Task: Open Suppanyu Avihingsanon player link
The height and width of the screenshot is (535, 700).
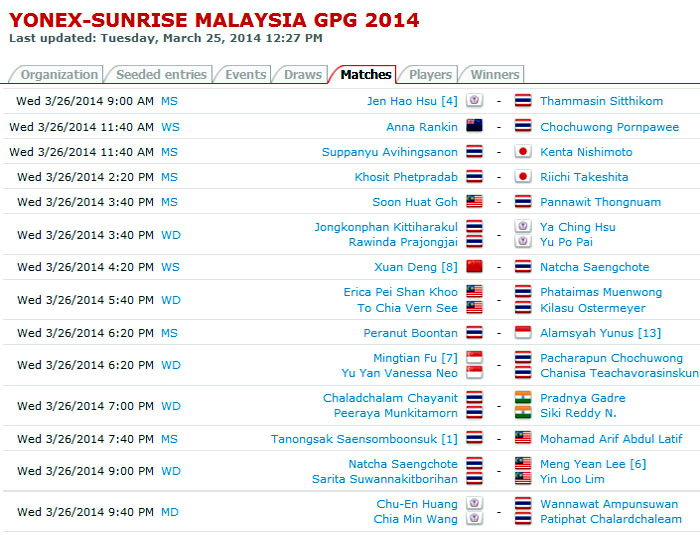Action: [390, 152]
